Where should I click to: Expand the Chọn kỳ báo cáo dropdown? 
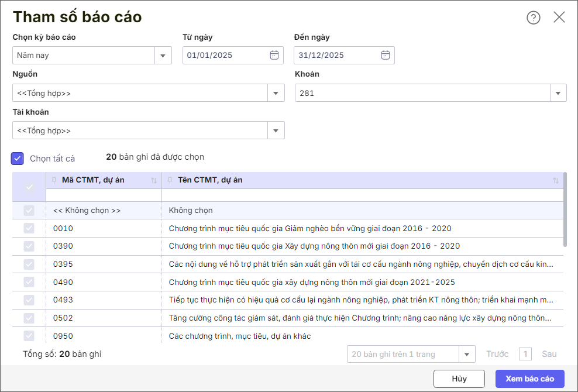coord(163,56)
